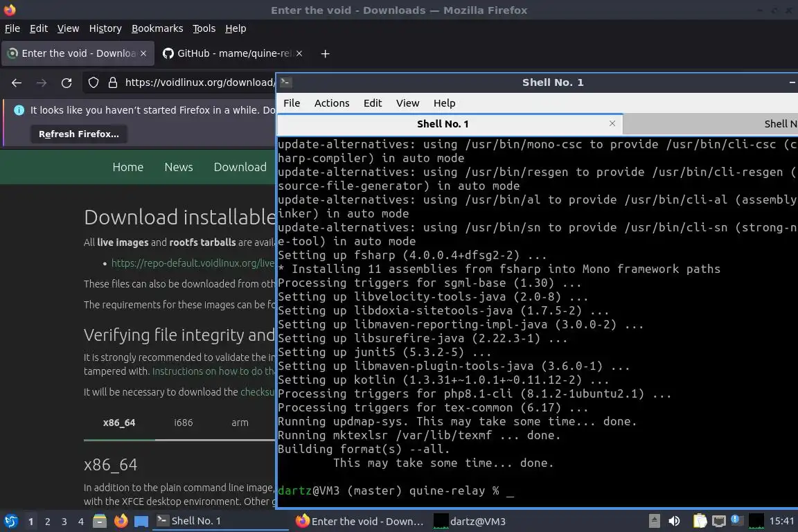Click 'Download installable' page heading
This screenshot has width=798, height=532.
179,218
